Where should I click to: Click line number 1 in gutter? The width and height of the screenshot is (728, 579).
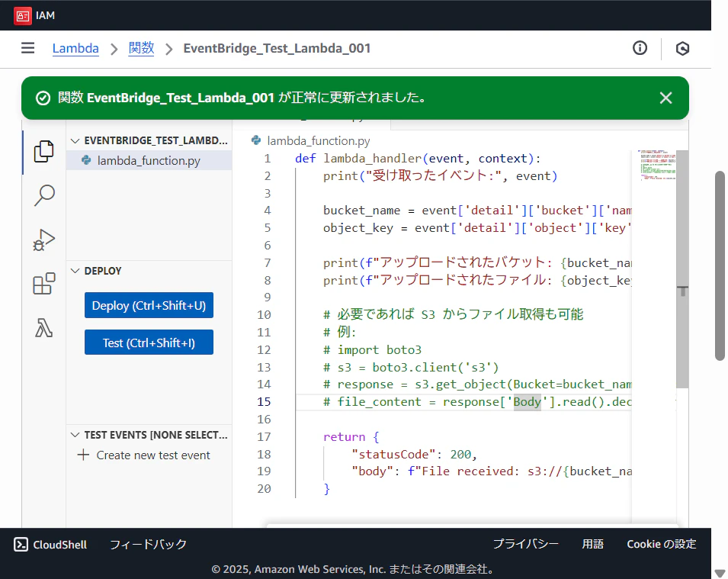point(268,159)
